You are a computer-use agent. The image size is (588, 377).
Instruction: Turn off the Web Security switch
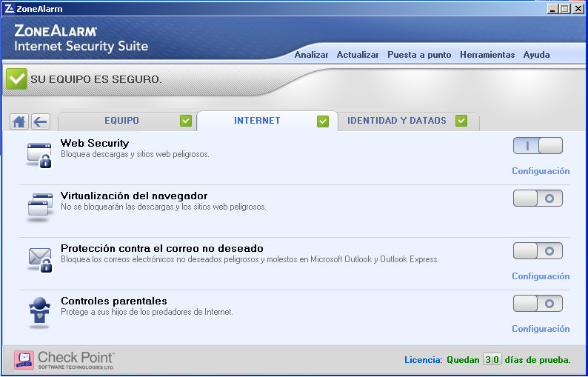point(538,146)
